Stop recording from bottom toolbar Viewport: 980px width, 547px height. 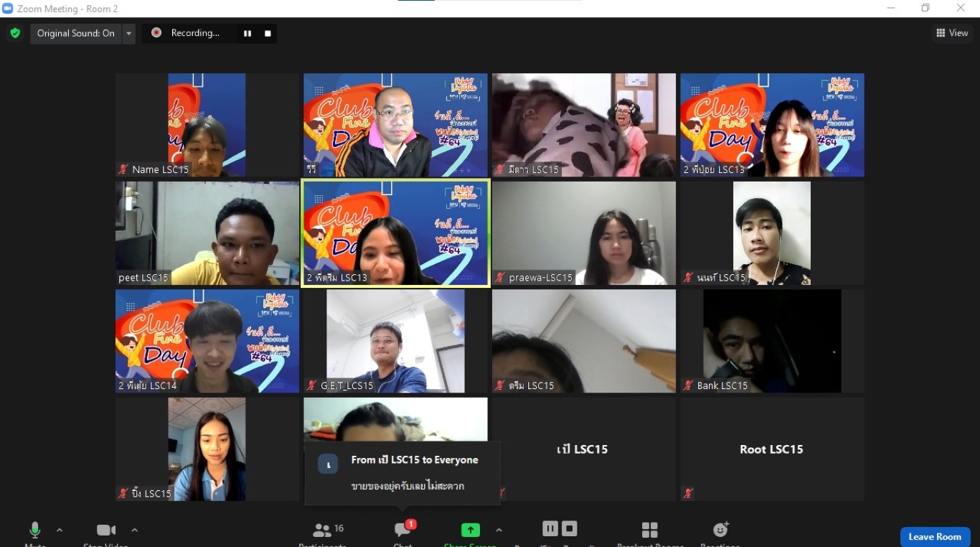(569, 529)
